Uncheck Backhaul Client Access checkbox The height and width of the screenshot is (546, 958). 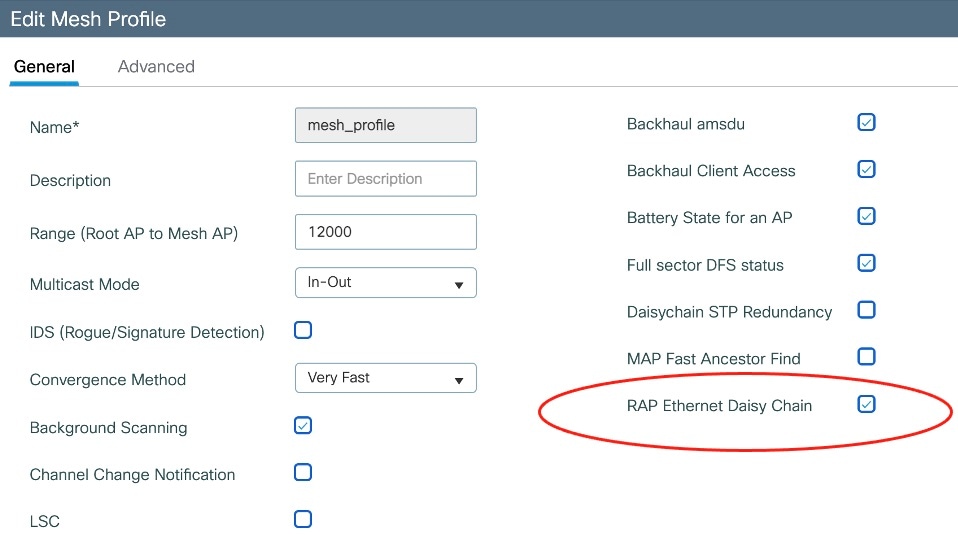click(x=866, y=169)
